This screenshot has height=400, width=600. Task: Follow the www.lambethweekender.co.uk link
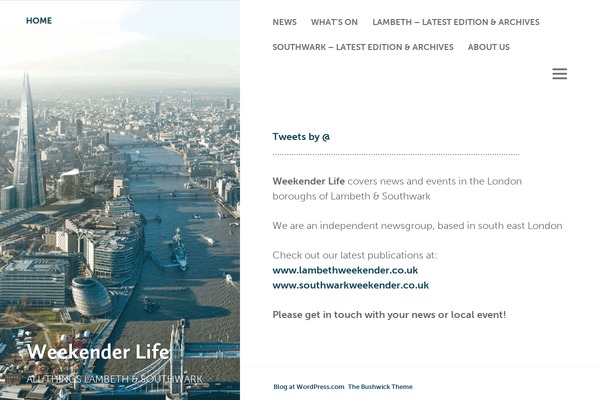tap(345, 270)
